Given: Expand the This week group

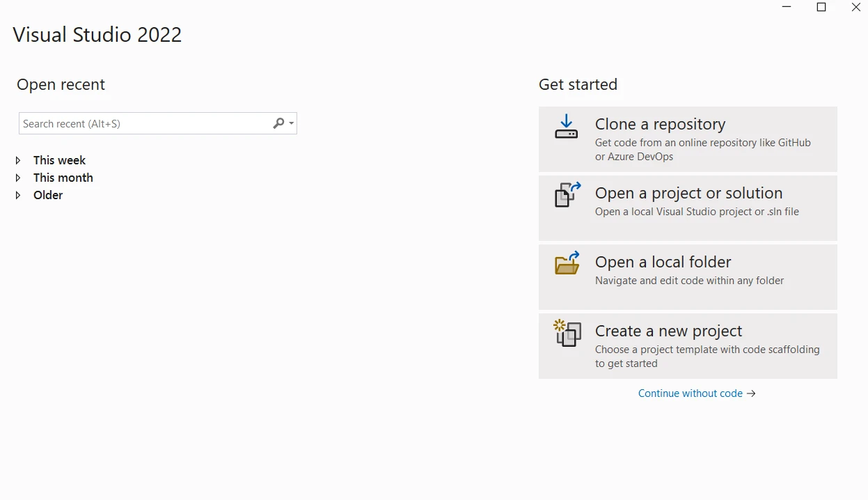Looking at the screenshot, I should pos(18,160).
